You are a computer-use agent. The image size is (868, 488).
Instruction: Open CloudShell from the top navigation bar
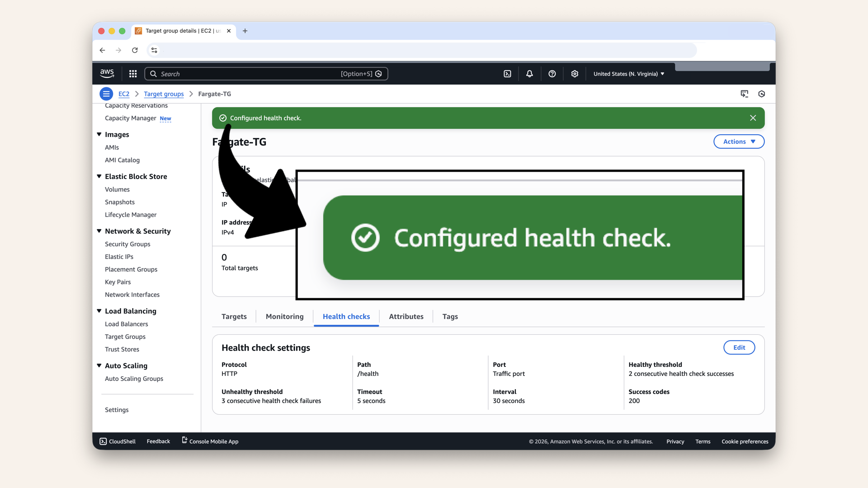click(x=507, y=73)
